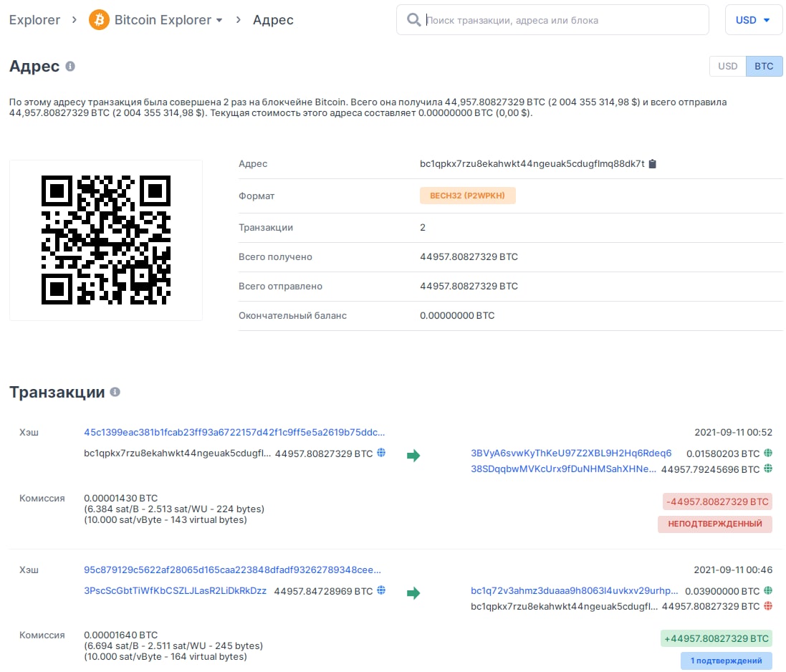This screenshot has width=786, height=672.
Task: Click timestamp 2021-09-11 00:52
Action: pos(733,432)
